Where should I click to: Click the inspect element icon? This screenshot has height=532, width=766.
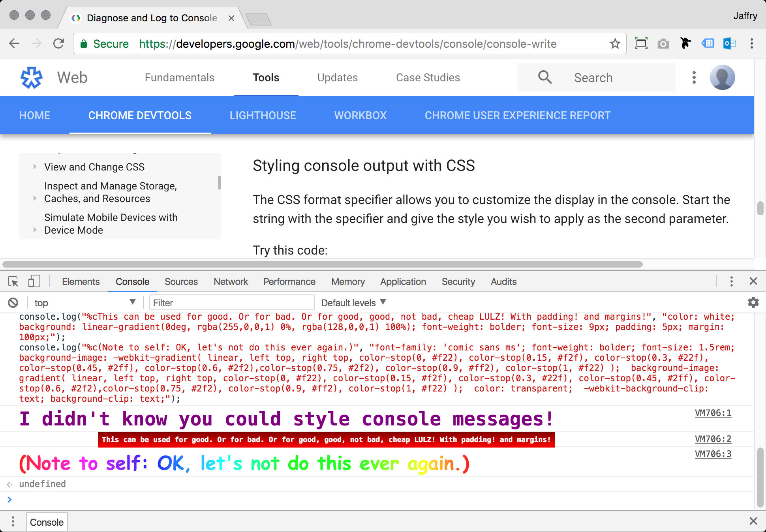[x=13, y=282]
